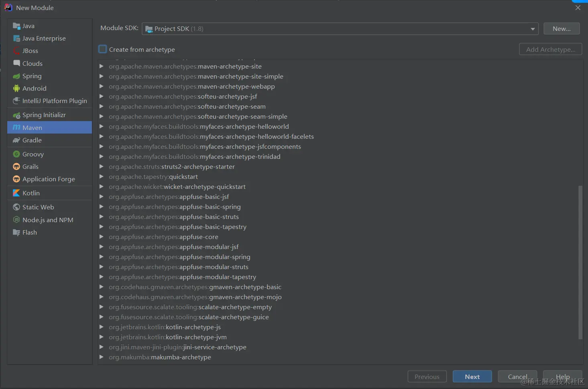Image resolution: width=588 pixels, height=389 pixels.
Task: Expand struts2-archetype-starter entry
Action: coord(102,166)
